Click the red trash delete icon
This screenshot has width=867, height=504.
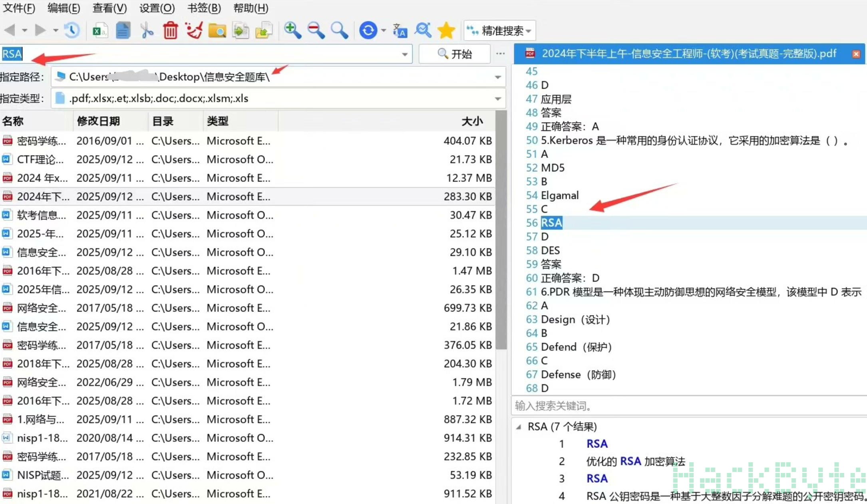170,30
